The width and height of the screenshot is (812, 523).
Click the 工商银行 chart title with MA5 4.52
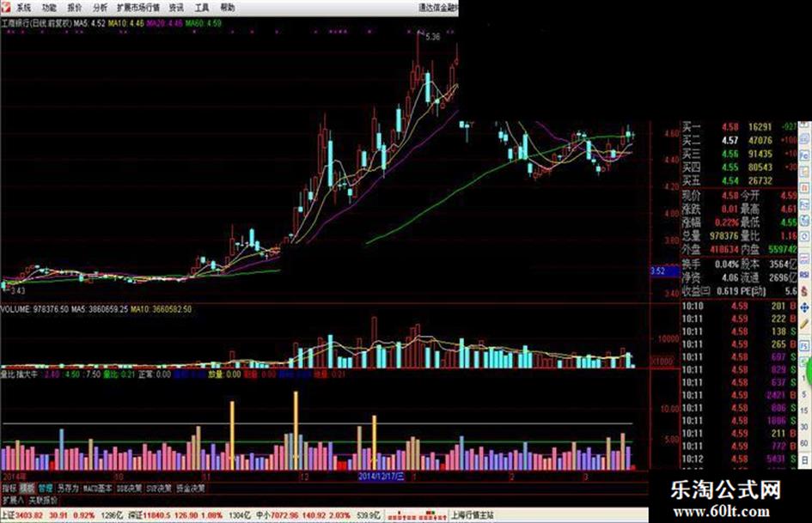pos(53,23)
